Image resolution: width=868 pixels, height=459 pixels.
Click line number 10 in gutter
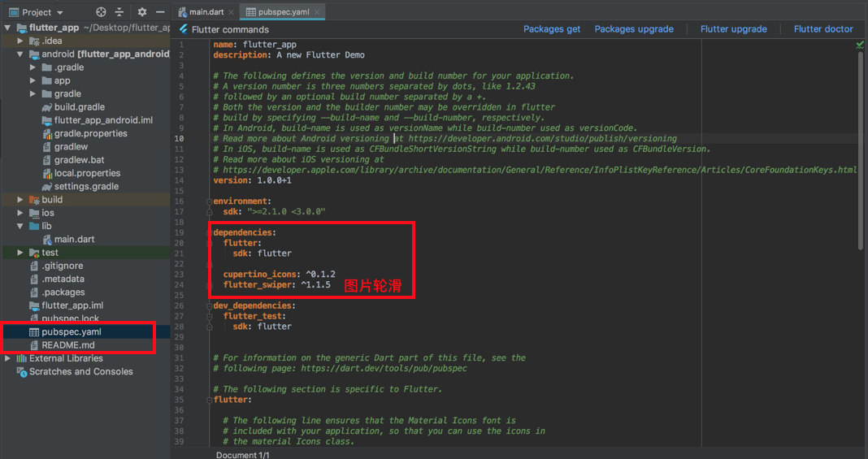(x=179, y=139)
